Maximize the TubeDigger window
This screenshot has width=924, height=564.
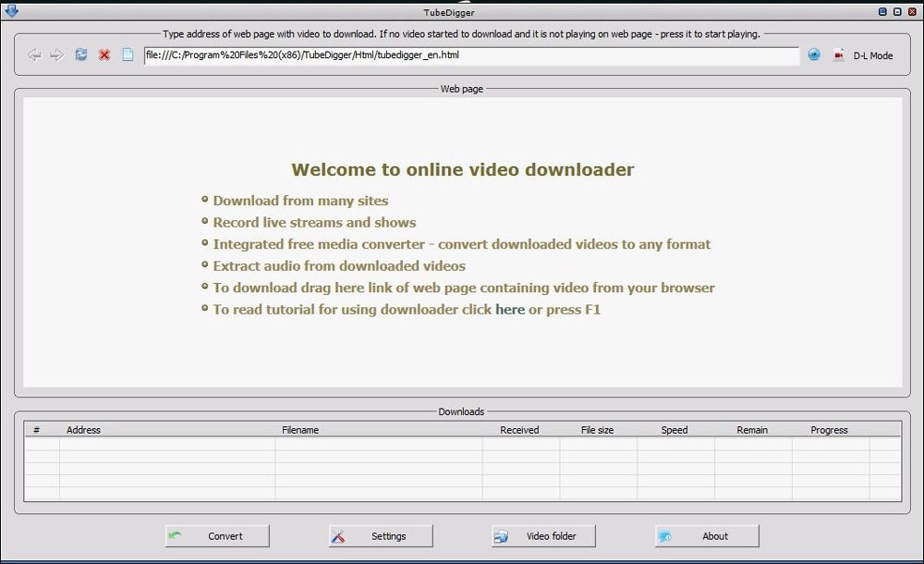897,11
